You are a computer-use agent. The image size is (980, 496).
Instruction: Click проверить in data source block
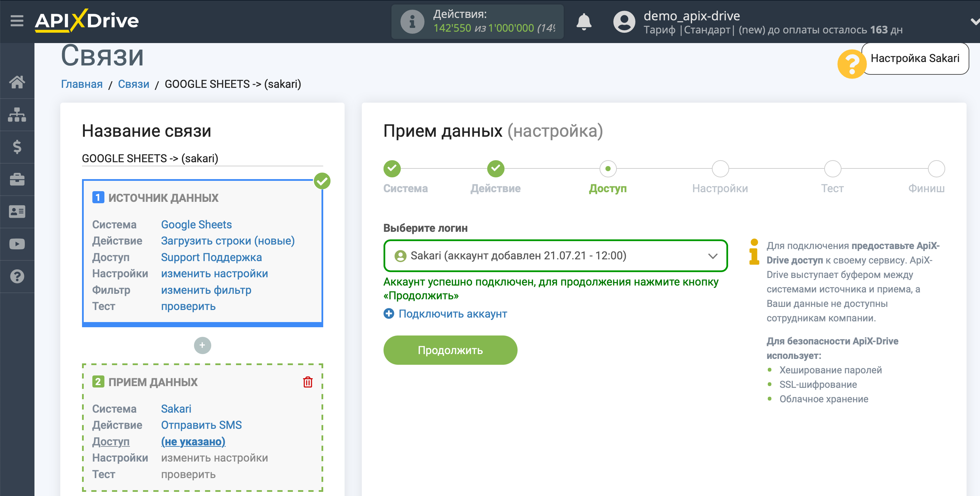pos(188,306)
